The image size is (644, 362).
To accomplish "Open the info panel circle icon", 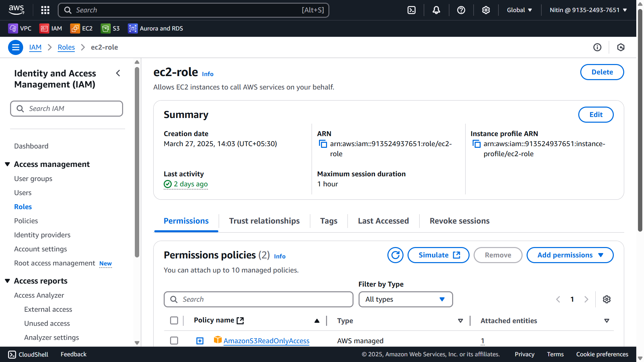I will point(597,47).
